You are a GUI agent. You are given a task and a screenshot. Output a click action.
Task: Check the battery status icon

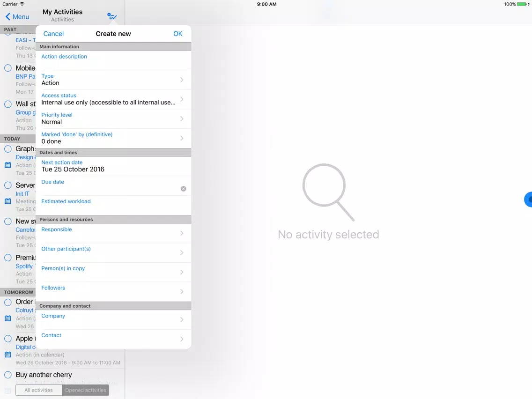pos(523,4)
